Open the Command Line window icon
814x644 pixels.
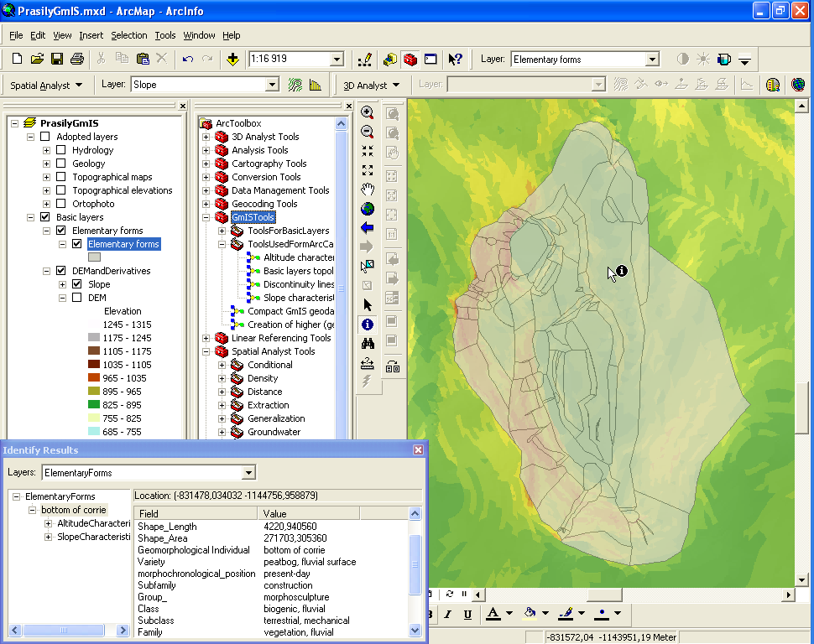pos(430,60)
